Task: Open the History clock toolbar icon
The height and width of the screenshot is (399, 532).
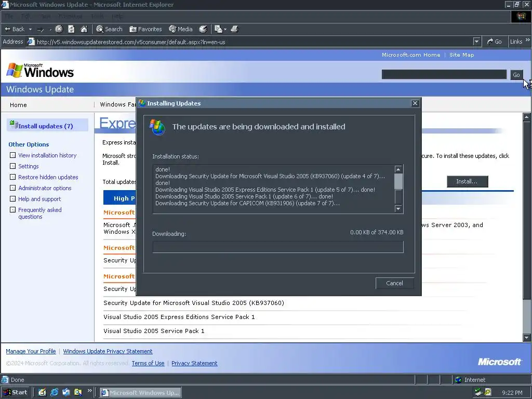Action: click(203, 29)
